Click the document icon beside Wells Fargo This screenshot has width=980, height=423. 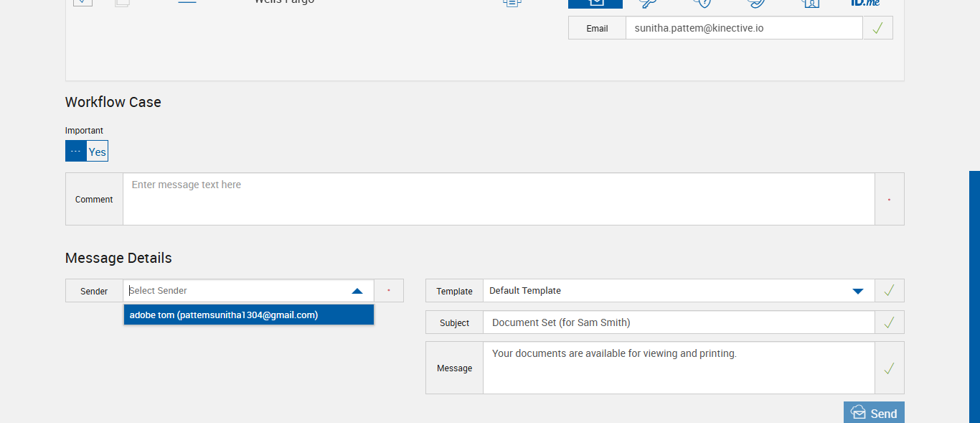tap(512, 3)
